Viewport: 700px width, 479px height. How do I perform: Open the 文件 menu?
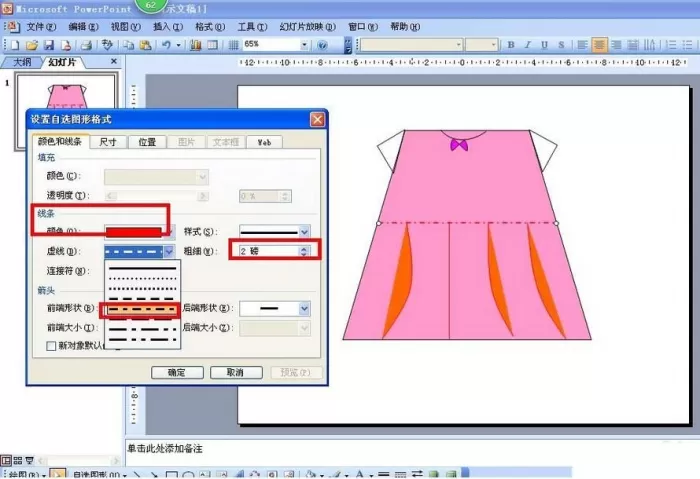(x=41, y=27)
